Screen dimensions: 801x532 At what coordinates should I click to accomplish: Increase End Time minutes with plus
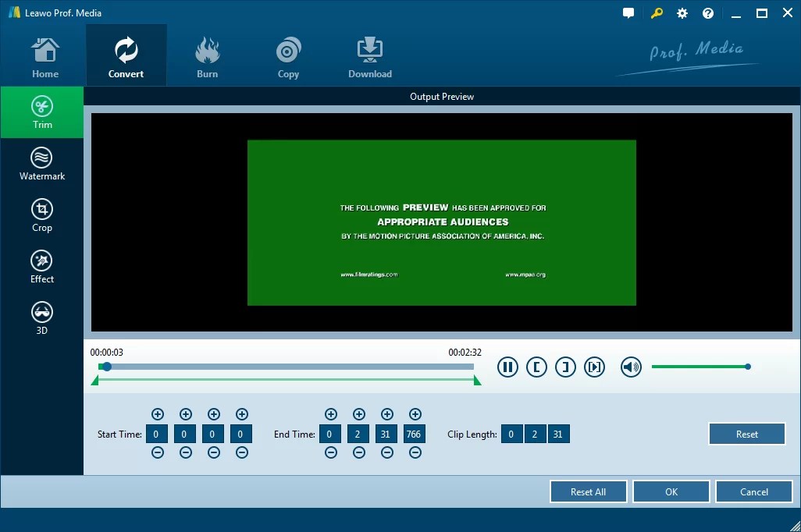(x=358, y=414)
